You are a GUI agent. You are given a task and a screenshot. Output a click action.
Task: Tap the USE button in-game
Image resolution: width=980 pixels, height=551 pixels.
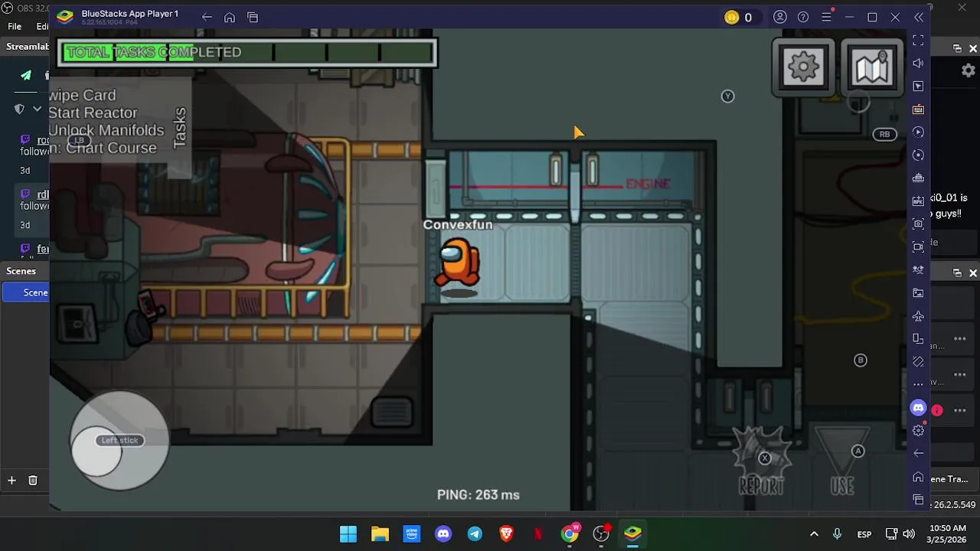point(842,462)
